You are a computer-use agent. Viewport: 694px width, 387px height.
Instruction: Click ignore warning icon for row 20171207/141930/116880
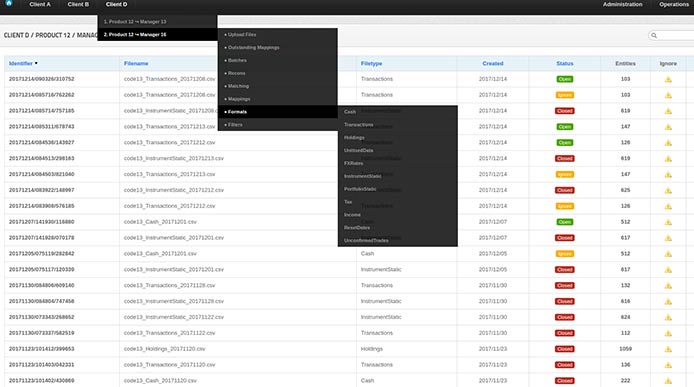pyautogui.click(x=668, y=222)
